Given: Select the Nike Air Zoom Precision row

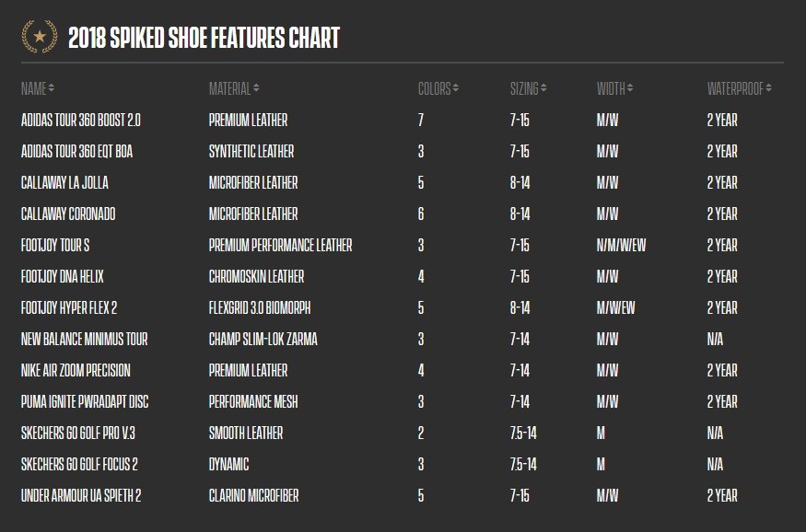Looking at the screenshot, I should pyautogui.click(x=403, y=370).
